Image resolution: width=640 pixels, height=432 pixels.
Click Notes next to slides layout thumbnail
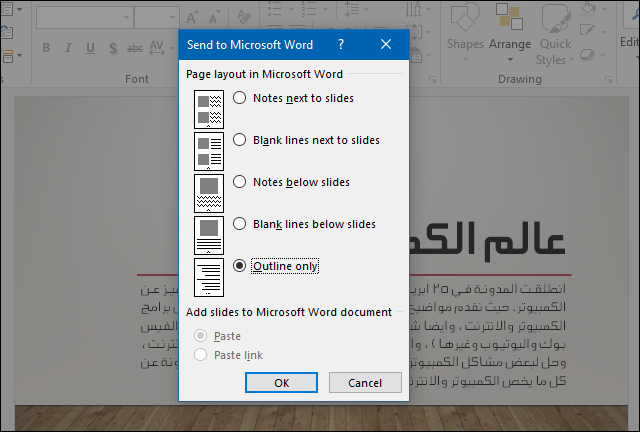[x=209, y=109]
